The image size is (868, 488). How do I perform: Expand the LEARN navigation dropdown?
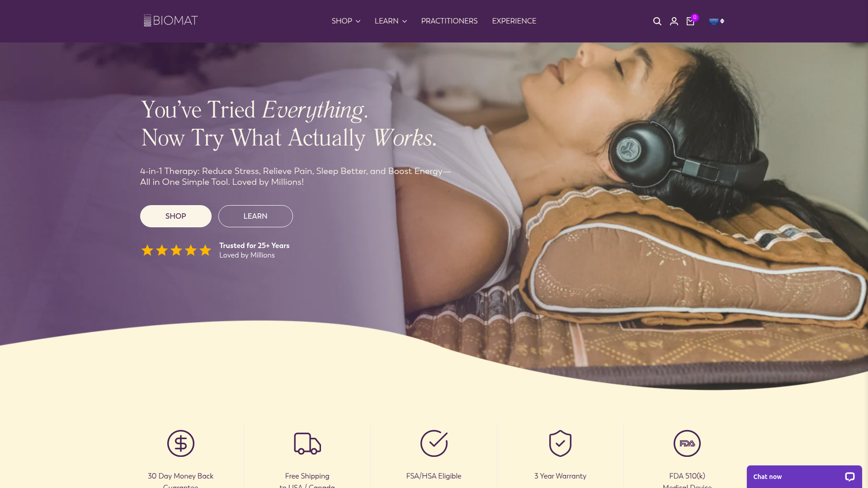tap(391, 21)
